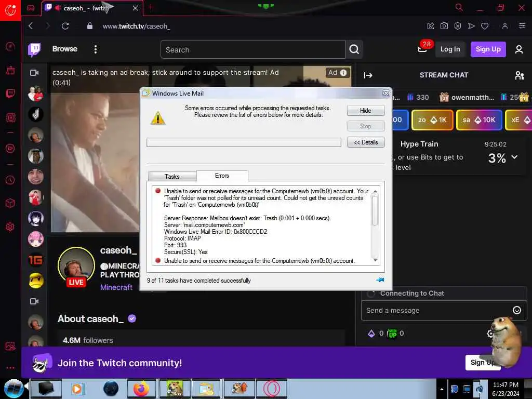Open Opera sidebar settings gear

[x=10, y=227]
